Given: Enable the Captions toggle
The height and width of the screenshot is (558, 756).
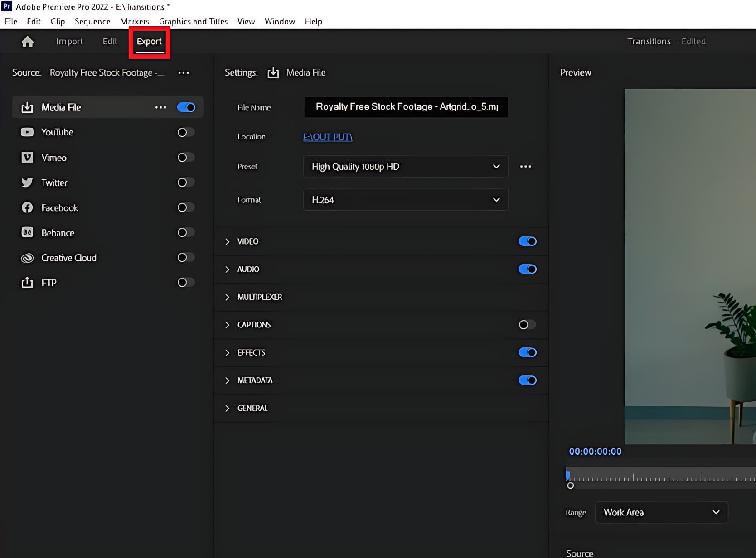Looking at the screenshot, I should (527, 325).
